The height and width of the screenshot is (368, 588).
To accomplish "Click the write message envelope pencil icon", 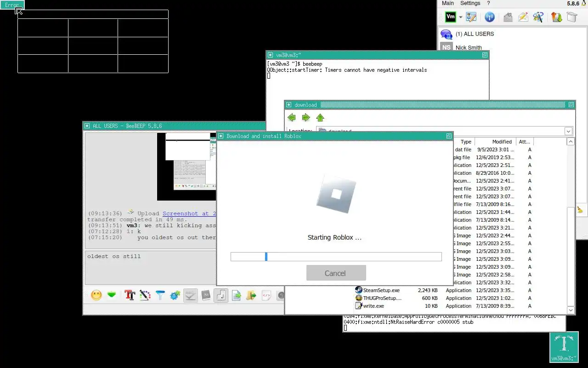I will point(523,17).
